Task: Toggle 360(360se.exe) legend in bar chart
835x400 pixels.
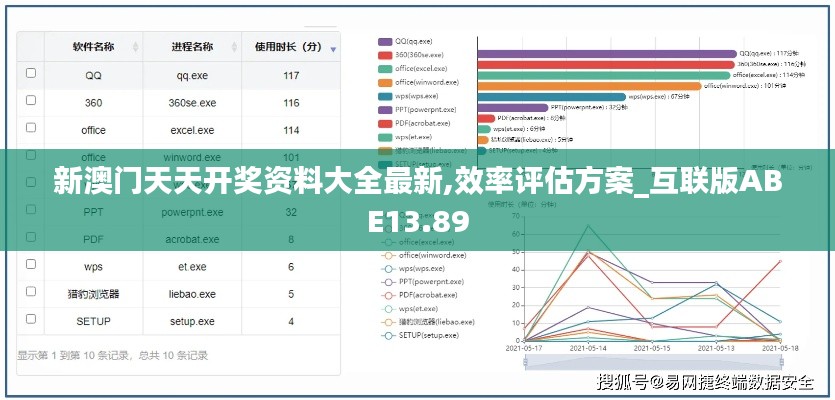Action: pos(410,55)
